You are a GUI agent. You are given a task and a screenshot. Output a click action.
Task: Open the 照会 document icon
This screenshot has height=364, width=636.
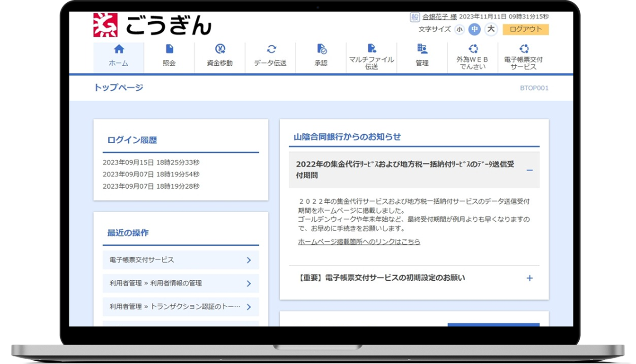[169, 49]
